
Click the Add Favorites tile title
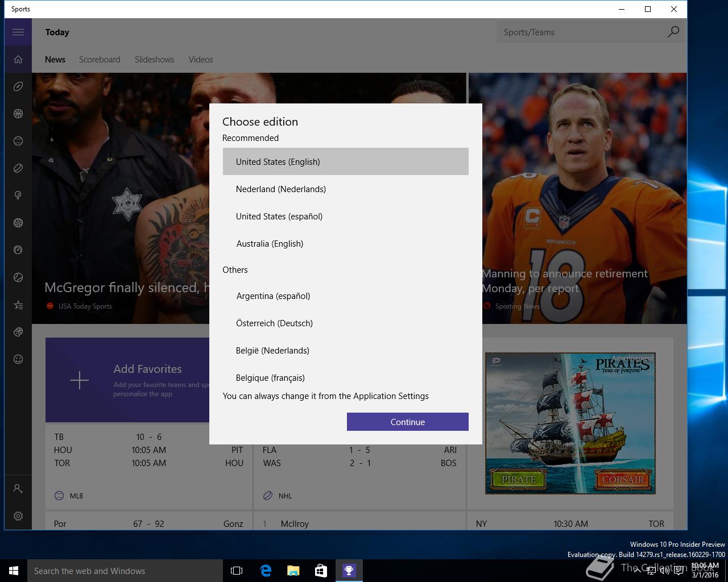147,369
